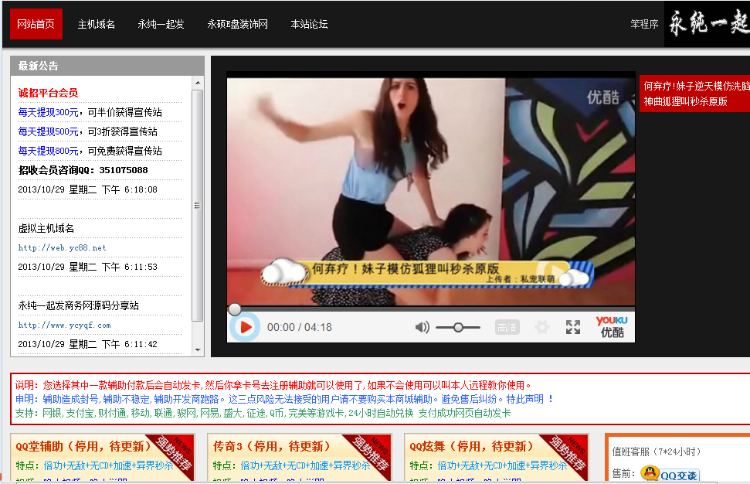Switch video quality via 高清 button
The width and height of the screenshot is (750, 484).
pos(507,327)
